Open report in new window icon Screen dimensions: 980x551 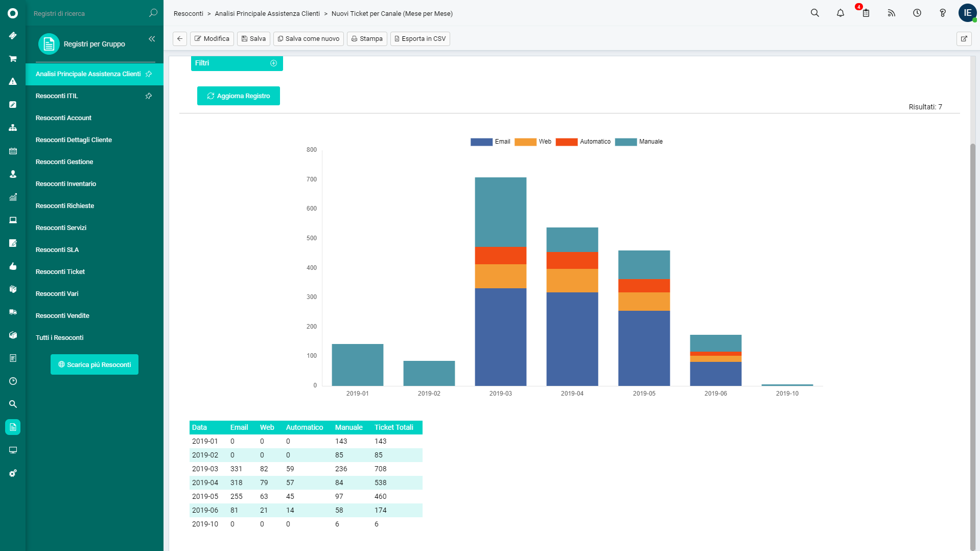tap(964, 39)
